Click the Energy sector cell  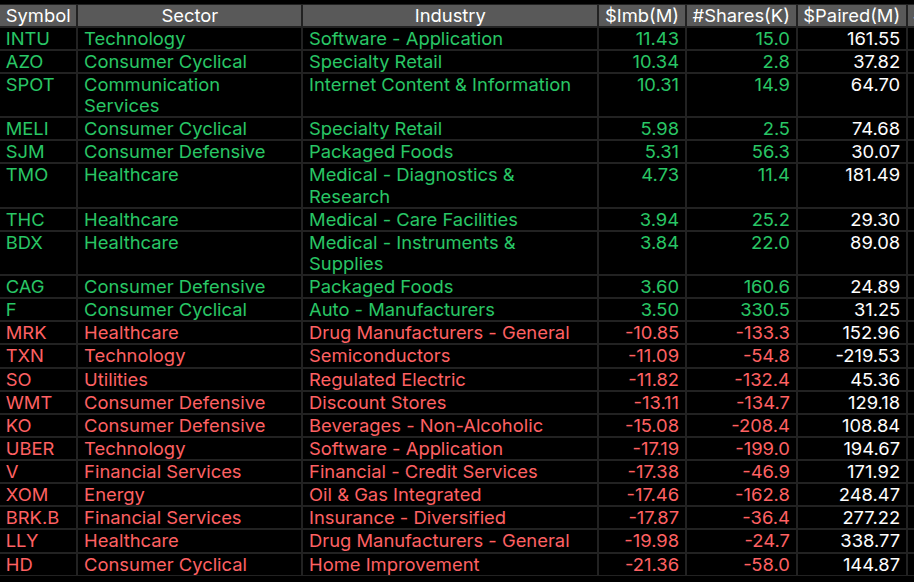click(x=189, y=495)
